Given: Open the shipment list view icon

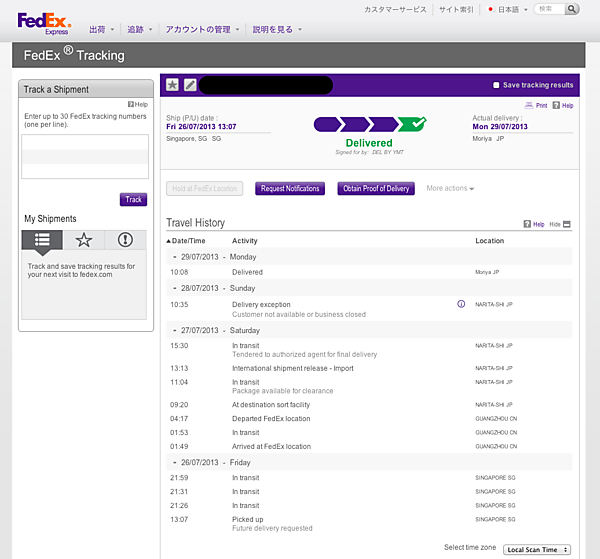Looking at the screenshot, I should [x=42, y=240].
